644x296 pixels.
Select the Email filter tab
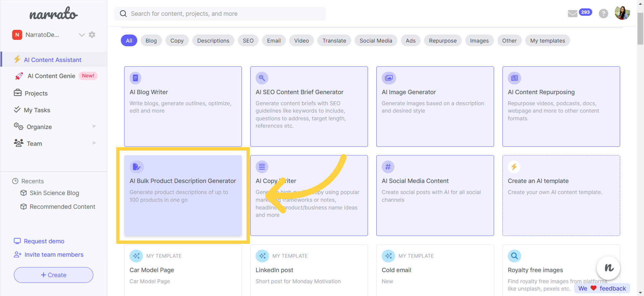pyautogui.click(x=274, y=41)
